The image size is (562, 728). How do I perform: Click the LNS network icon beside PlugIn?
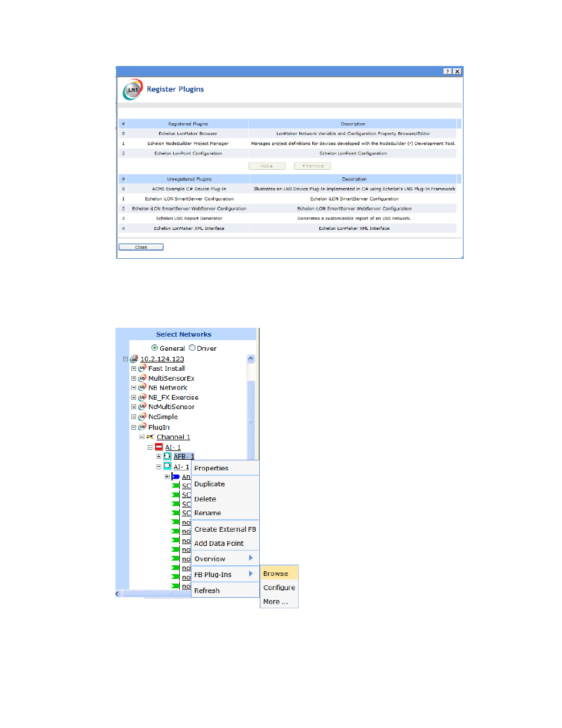point(142,427)
